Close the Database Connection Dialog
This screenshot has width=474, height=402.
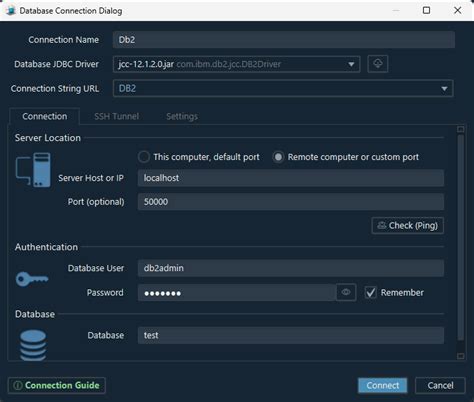[458, 10]
